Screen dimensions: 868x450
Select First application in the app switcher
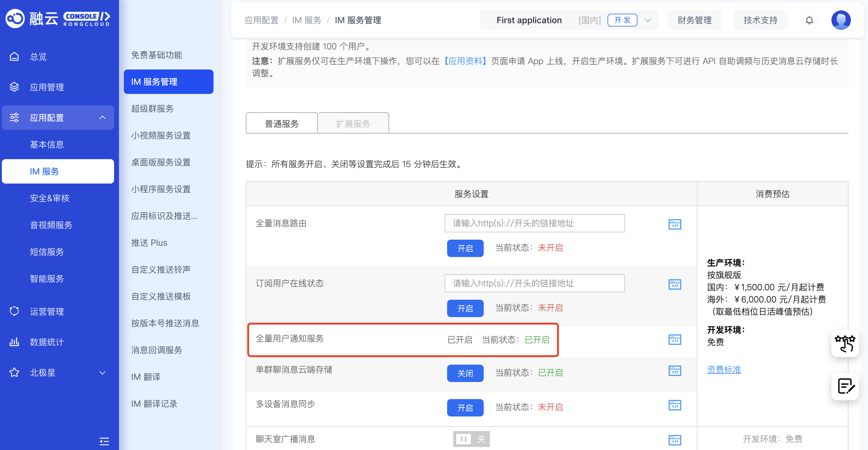529,20
